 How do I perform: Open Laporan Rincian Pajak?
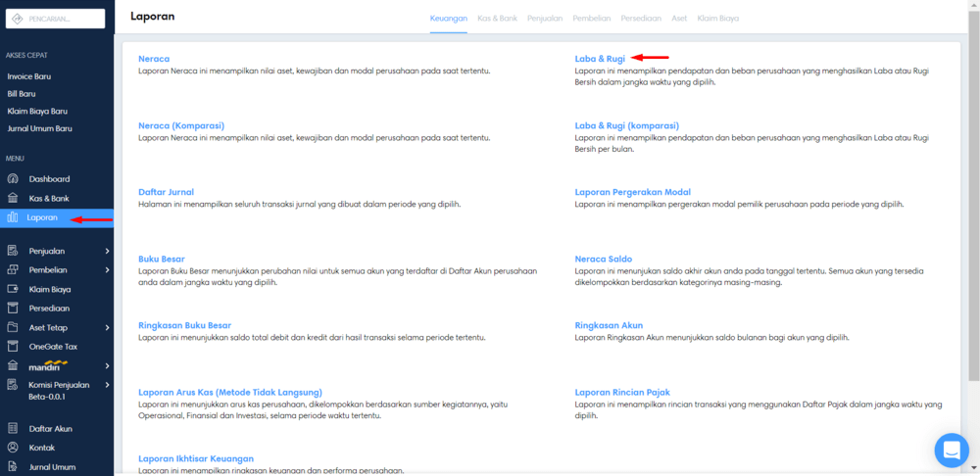(x=622, y=393)
